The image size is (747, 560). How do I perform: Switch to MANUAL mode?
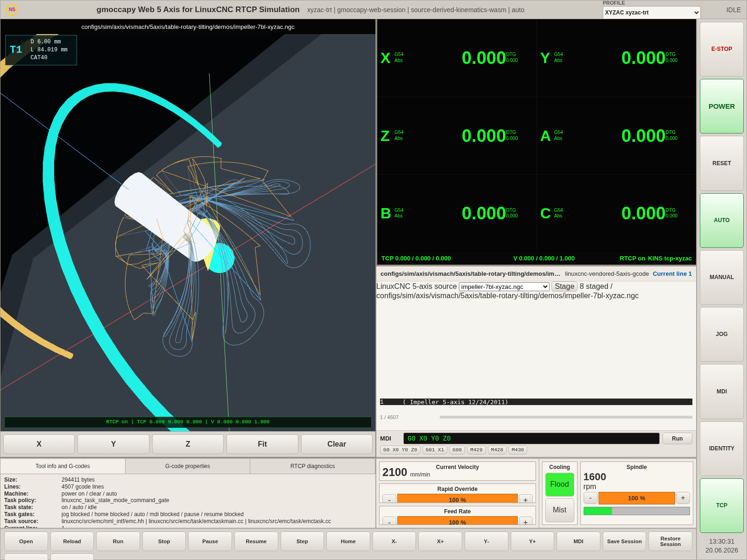721,277
